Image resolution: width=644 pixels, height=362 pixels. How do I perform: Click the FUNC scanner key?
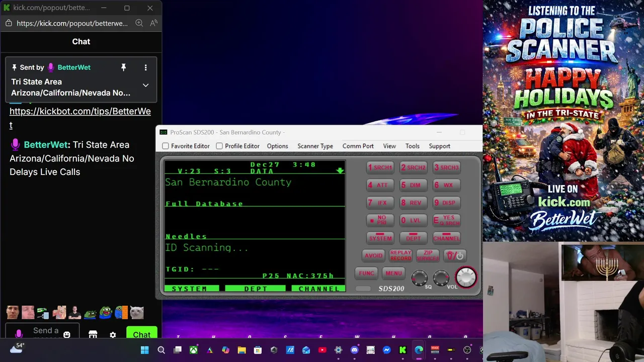(x=366, y=273)
